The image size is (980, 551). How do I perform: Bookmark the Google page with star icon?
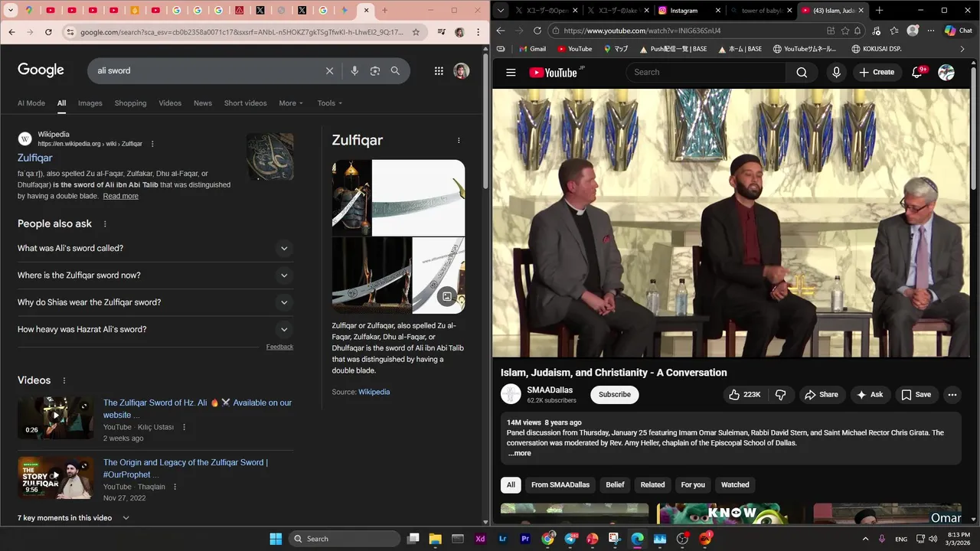coord(416,32)
